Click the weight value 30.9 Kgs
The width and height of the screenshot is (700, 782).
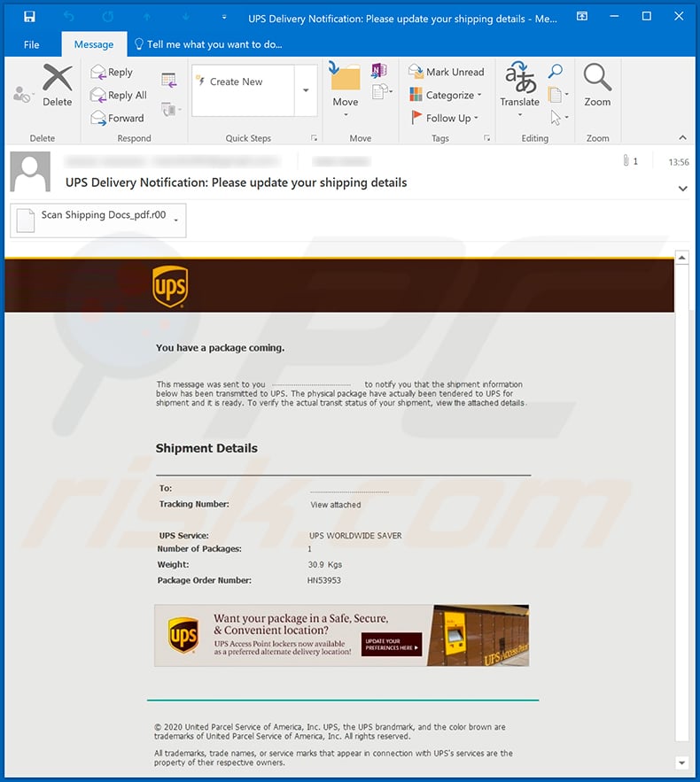click(325, 564)
